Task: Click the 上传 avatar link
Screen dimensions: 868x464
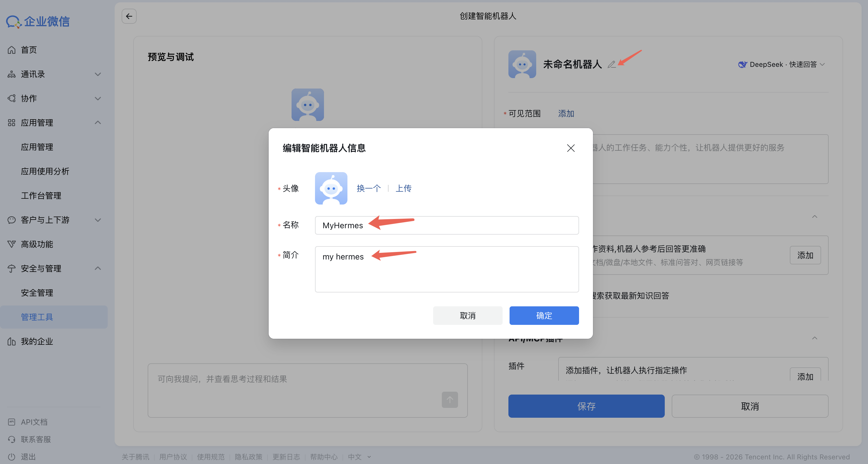Action: pos(403,188)
